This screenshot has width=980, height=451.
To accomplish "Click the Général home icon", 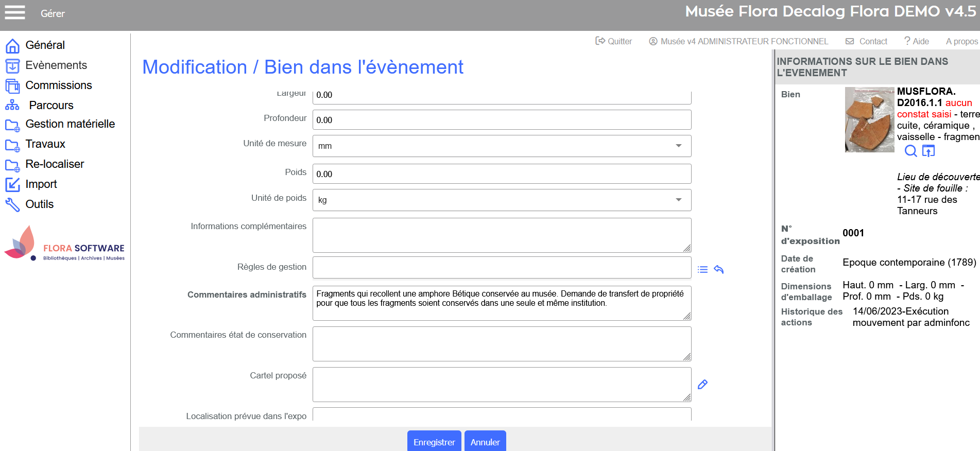I will [x=12, y=46].
